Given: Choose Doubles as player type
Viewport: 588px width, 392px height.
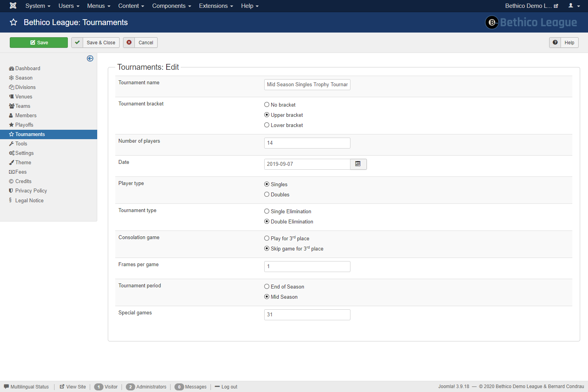Looking at the screenshot, I should (x=267, y=194).
